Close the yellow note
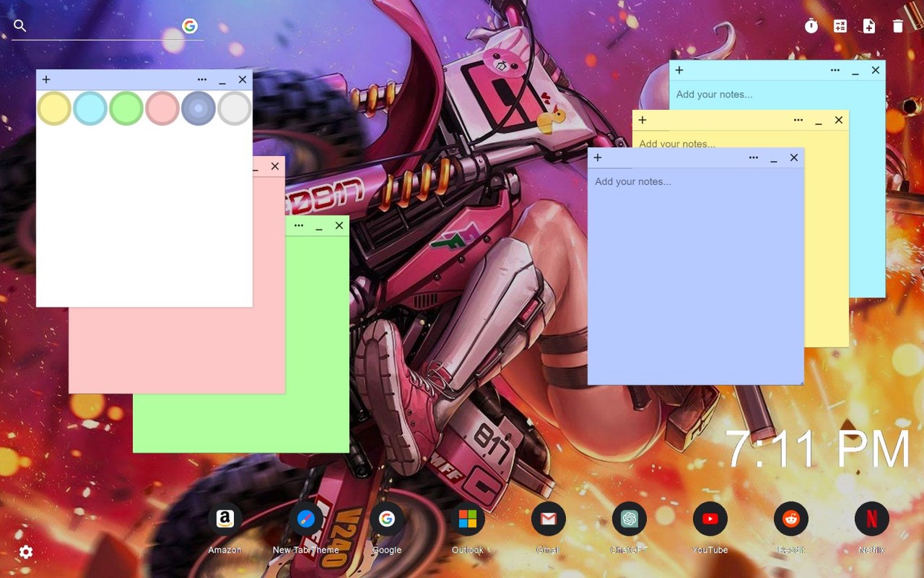Screen dimensions: 924x578 pyautogui.click(x=839, y=120)
